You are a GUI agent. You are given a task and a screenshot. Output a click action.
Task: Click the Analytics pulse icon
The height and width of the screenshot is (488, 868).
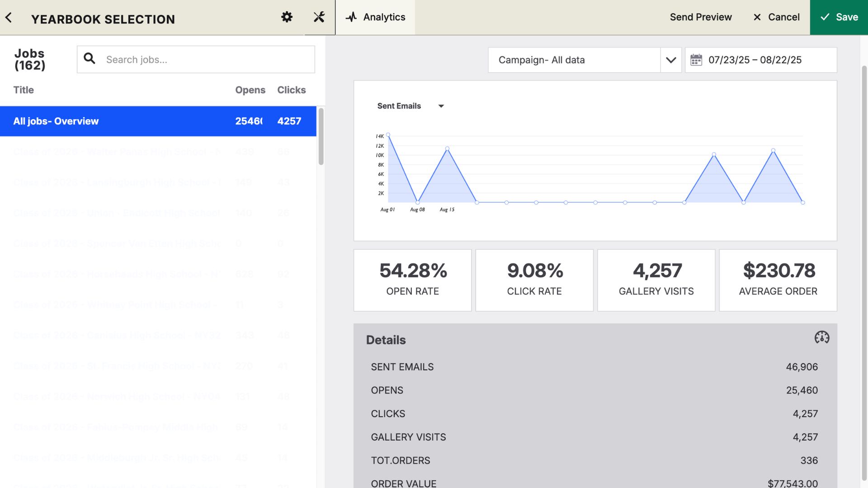click(351, 18)
